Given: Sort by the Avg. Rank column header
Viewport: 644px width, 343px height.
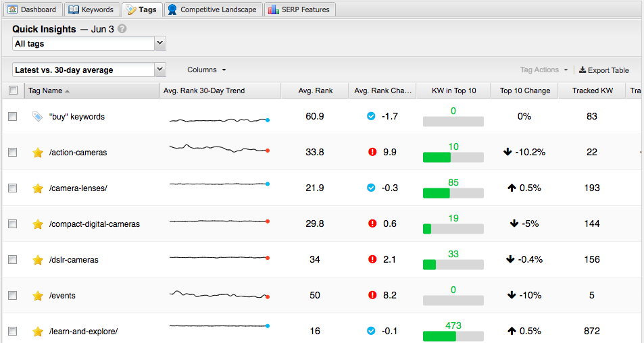Looking at the screenshot, I should [315, 90].
